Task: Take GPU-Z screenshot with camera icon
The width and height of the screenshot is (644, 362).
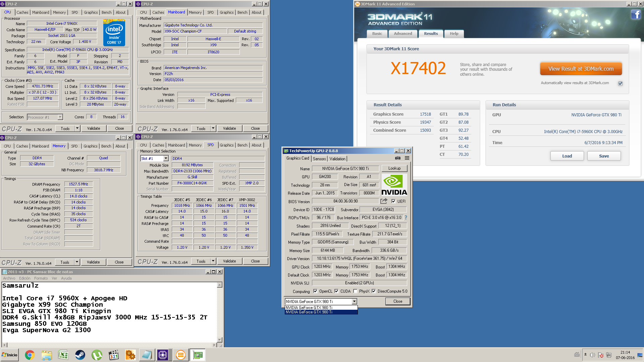Action: click(x=397, y=158)
